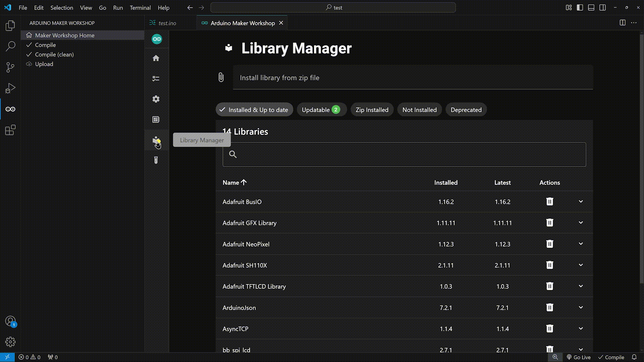This screenshot has width=644, height=362.
Task: Switch to the test.ino tab
Action: coord(167,23)
